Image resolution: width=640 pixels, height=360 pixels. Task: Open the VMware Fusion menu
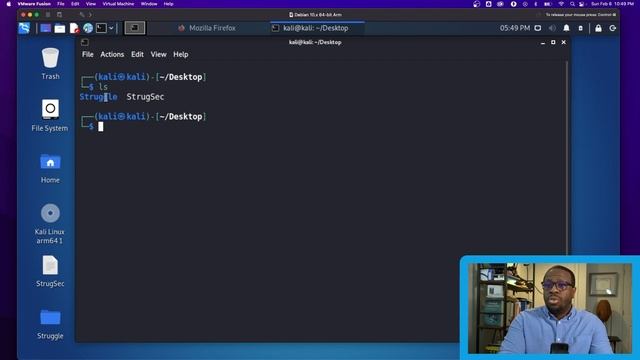click(34, 4)
